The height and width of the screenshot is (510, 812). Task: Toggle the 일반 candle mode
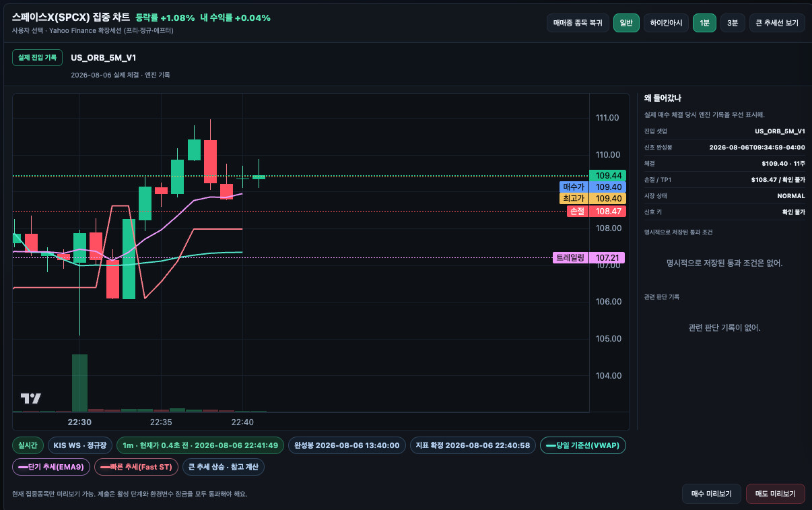point(626,23)
